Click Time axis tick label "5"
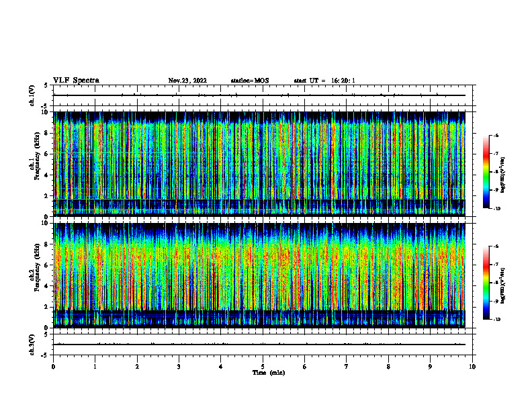Image resolution: width=532 pixels, height=411 pixels. (x=263, y=367)
